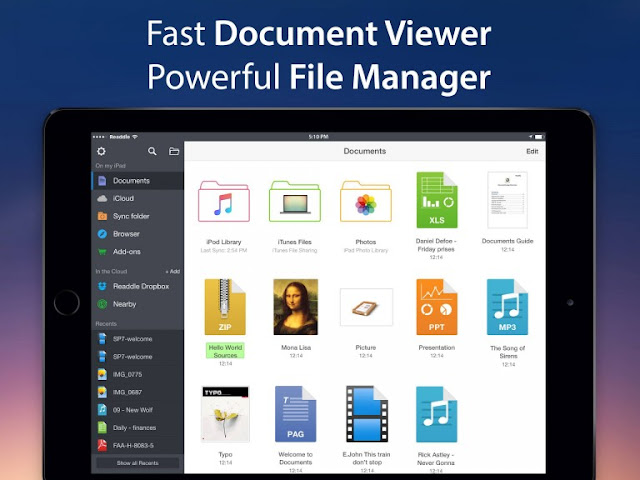Screen dimensions: 640x480
Task: Select Nearby in the cloud section
Action: (x=138, y=304)
